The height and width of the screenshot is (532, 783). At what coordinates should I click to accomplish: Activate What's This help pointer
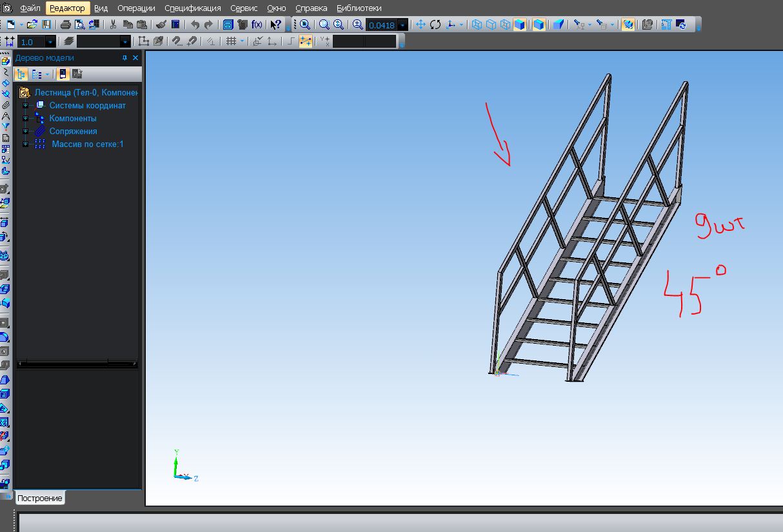pos(276,25)
